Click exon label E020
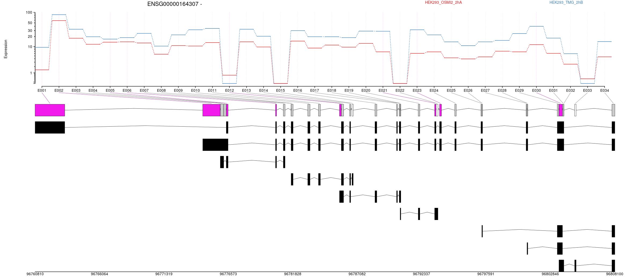Screen dimensions: 644x279 (366, 90)
